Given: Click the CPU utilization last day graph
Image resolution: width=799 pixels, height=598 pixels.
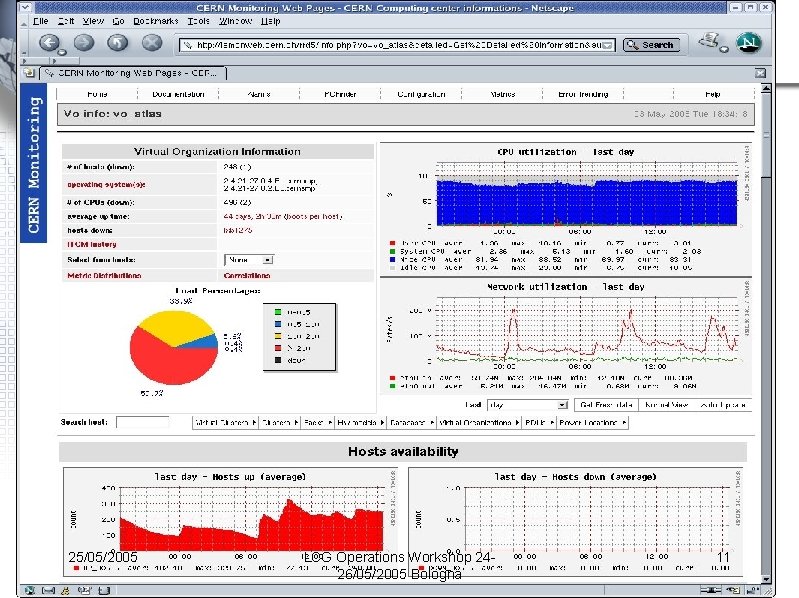Looking at the screenshot, I should (566, 209).
